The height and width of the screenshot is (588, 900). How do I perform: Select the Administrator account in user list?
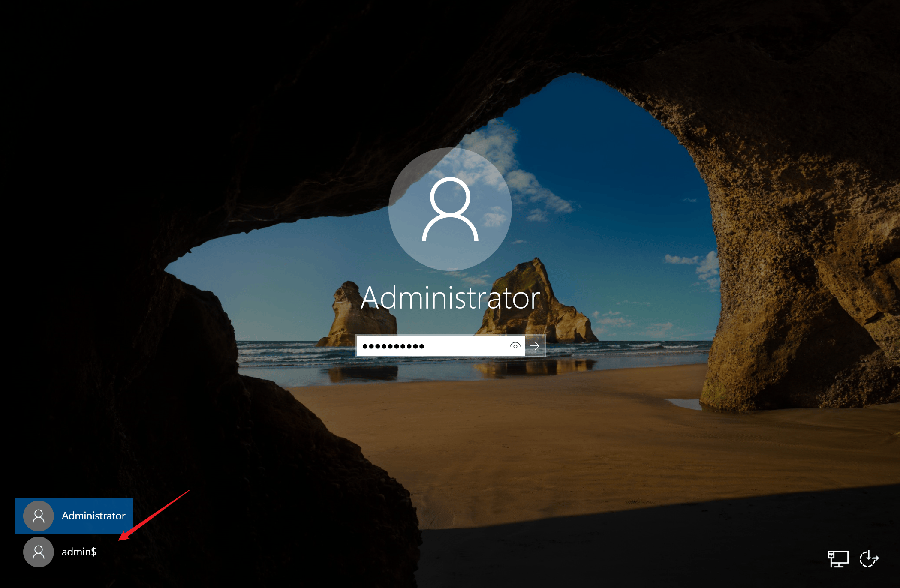coord(74,516)
